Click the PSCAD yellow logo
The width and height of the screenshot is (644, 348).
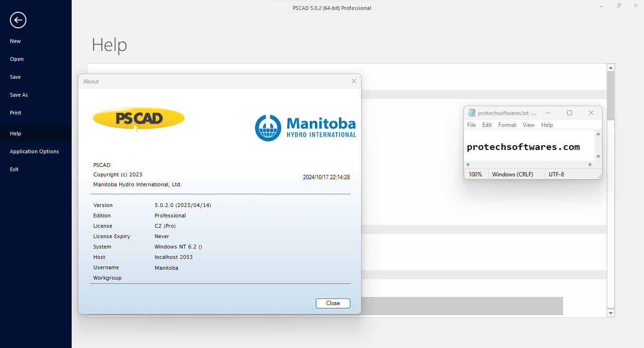click(139, 118)
